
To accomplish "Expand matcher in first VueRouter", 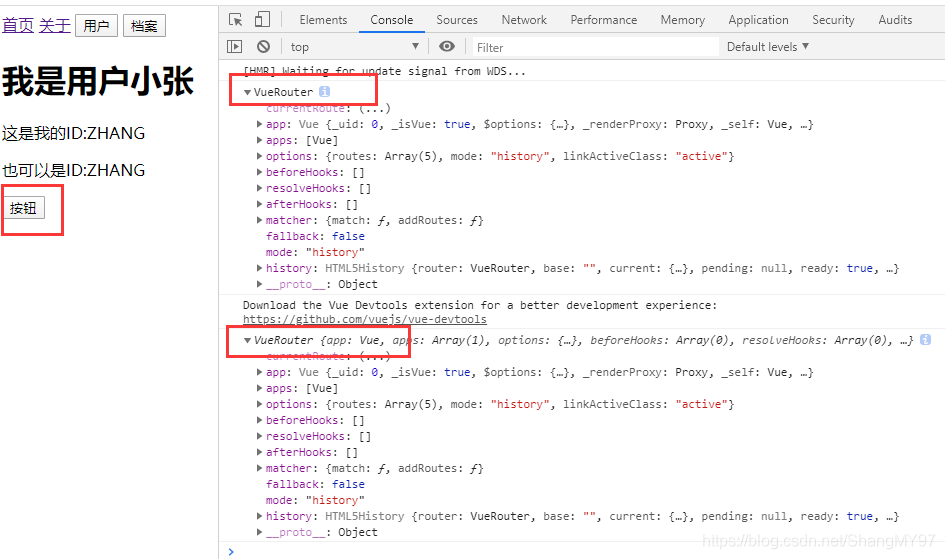I will [259, 220].
